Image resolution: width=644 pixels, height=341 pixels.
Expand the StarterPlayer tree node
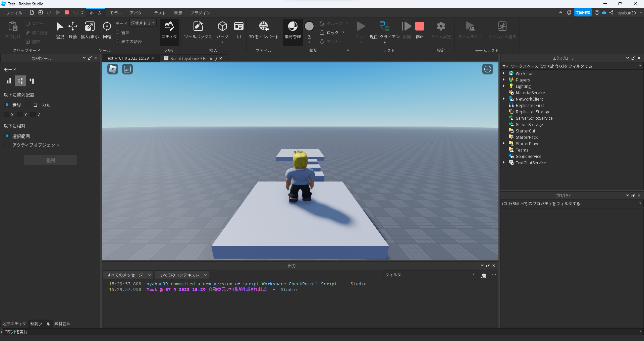pos(504,144)
